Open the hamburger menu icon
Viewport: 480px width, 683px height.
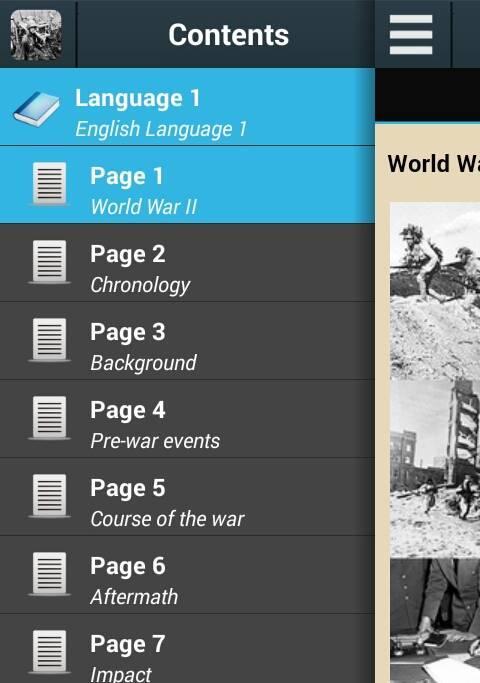(411, 35)
